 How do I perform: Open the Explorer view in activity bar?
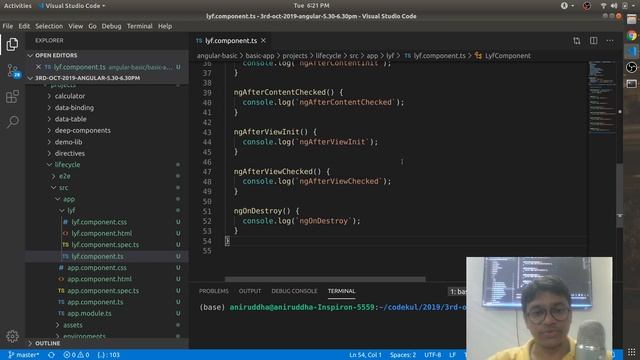12,44
